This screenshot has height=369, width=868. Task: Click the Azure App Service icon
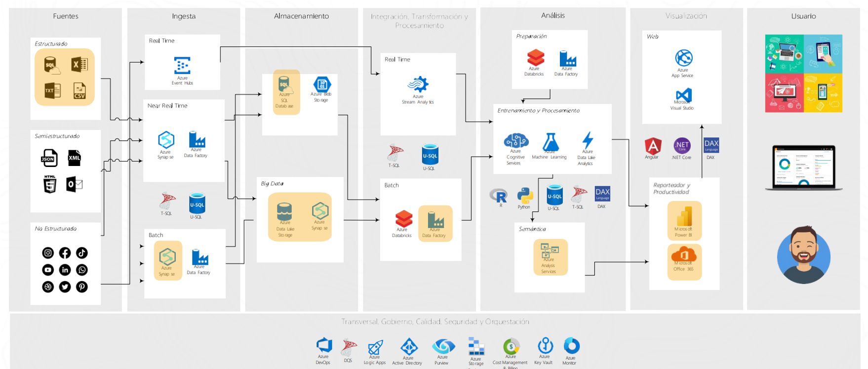[x=683, y=58]
